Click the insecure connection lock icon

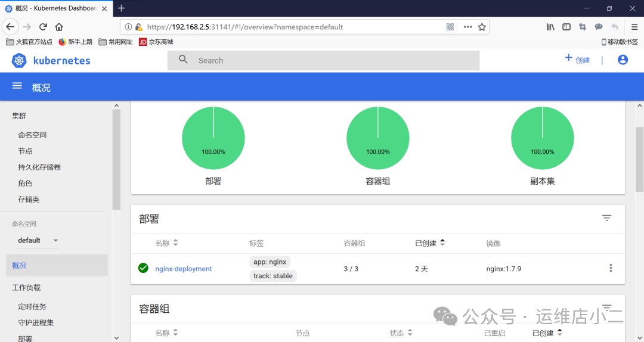pyautogui.click(x=139, y=27)
